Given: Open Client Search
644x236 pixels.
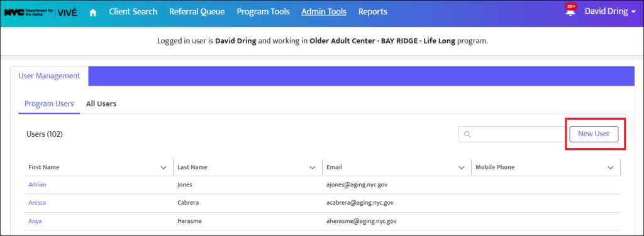Looking at the screenshot, I should 133,11.
